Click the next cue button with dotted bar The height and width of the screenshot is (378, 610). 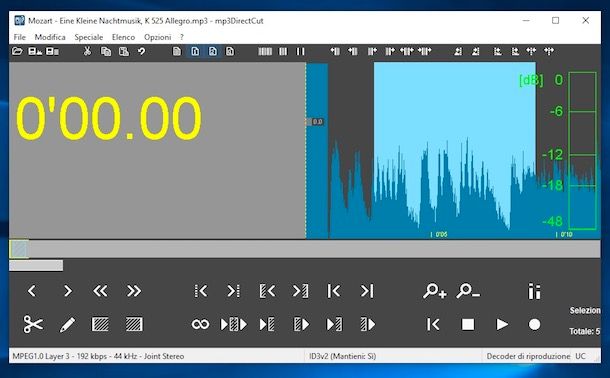tap(233, 291)
